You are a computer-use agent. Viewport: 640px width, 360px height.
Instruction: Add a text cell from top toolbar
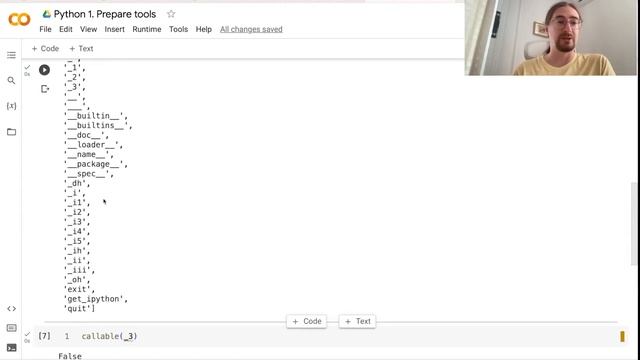[x=81, y=49]
